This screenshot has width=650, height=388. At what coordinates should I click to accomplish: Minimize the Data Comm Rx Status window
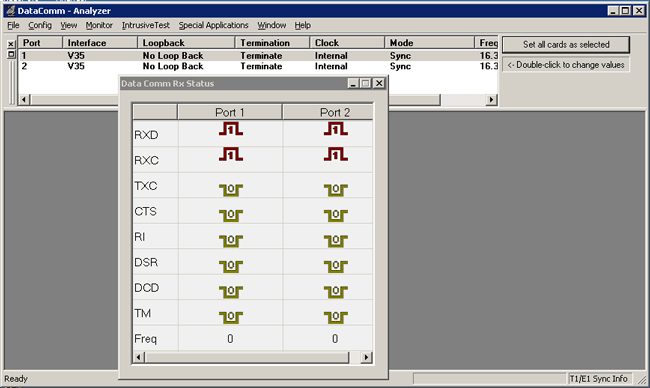tap(353, 83)
